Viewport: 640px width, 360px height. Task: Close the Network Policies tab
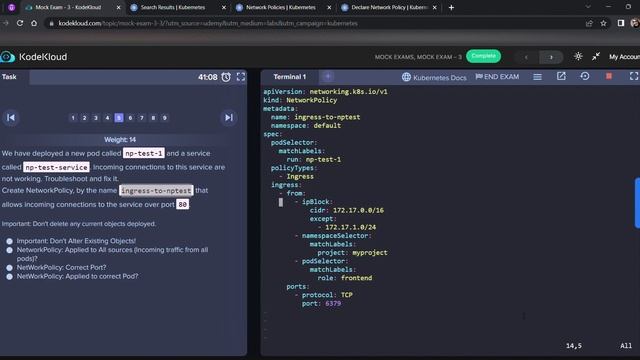click(x=329, y=7)
